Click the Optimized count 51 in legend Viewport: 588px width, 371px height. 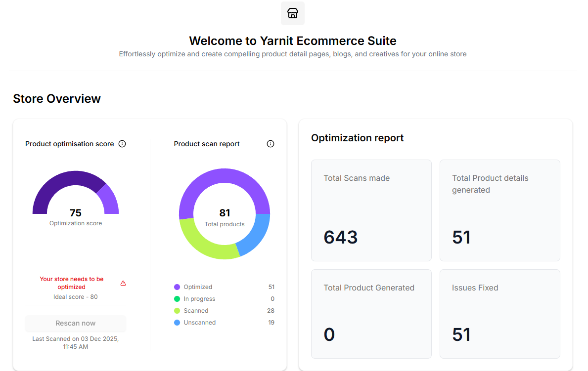[271, 287]
